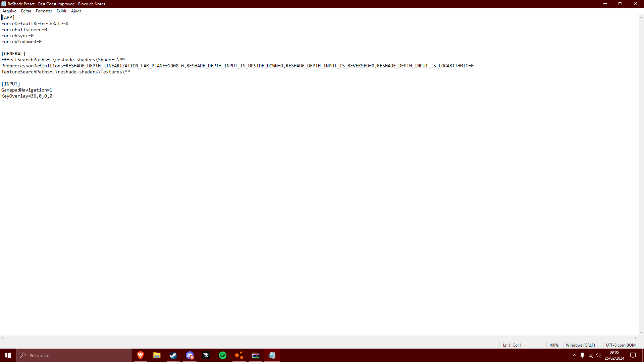Open the Exibir menu
The image size is (644, 362).
coord(61,11)
